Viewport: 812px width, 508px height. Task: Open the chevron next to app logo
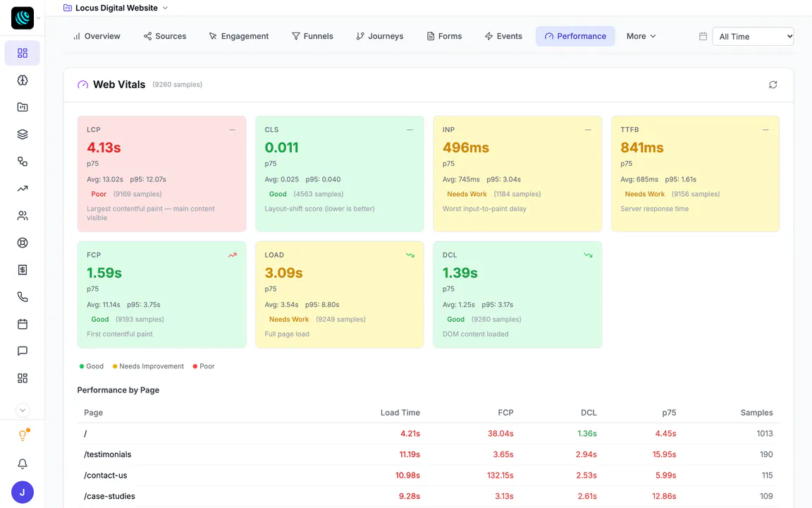[x=38, y=18]
